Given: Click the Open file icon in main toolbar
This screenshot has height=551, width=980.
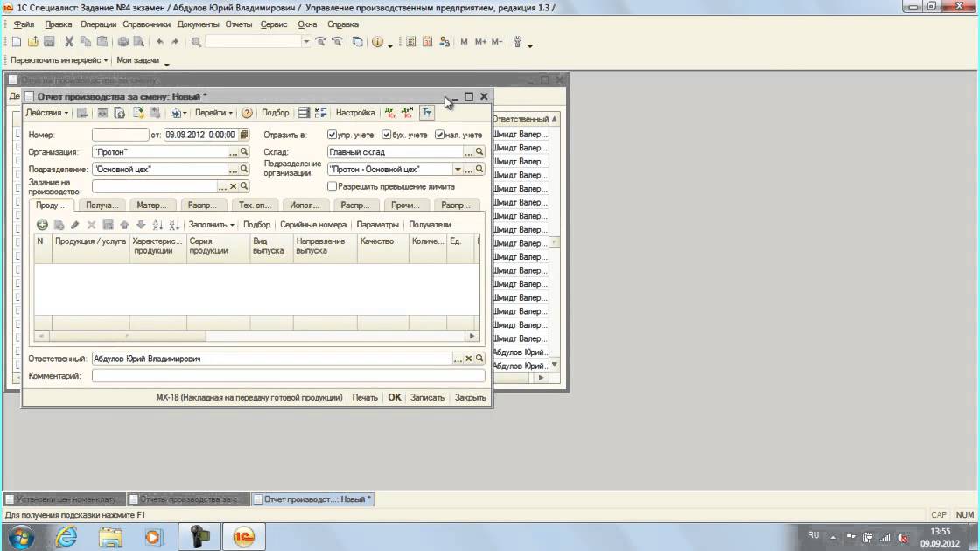Looking at the screenshot, I should click(x=32, y=42).
